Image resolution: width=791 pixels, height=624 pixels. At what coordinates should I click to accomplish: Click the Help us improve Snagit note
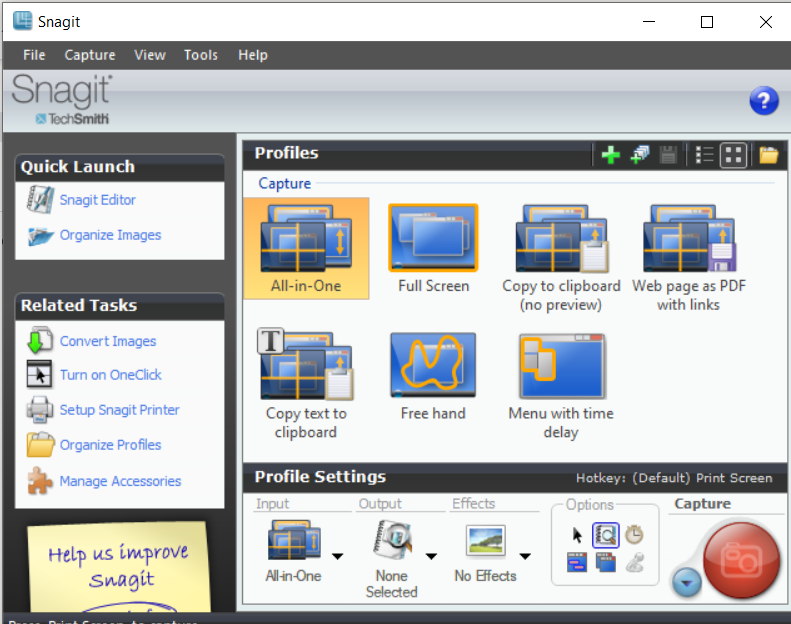pyautogui.click(x=120, y=567)
